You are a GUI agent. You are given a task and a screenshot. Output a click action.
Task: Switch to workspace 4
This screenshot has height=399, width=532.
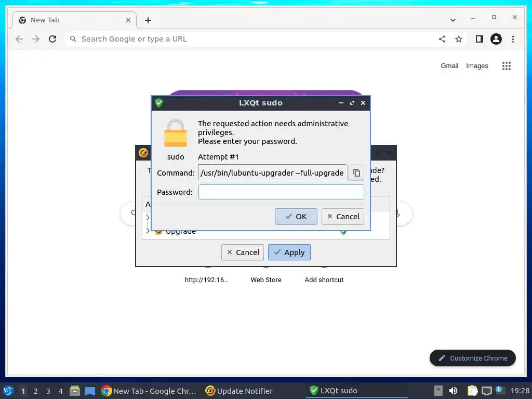click(61, 391)
